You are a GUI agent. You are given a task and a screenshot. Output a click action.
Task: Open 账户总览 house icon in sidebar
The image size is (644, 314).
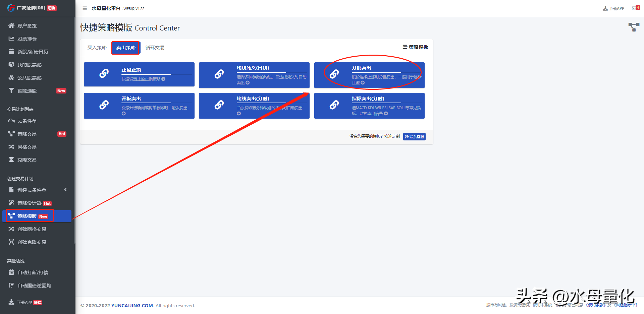point(11,25)
